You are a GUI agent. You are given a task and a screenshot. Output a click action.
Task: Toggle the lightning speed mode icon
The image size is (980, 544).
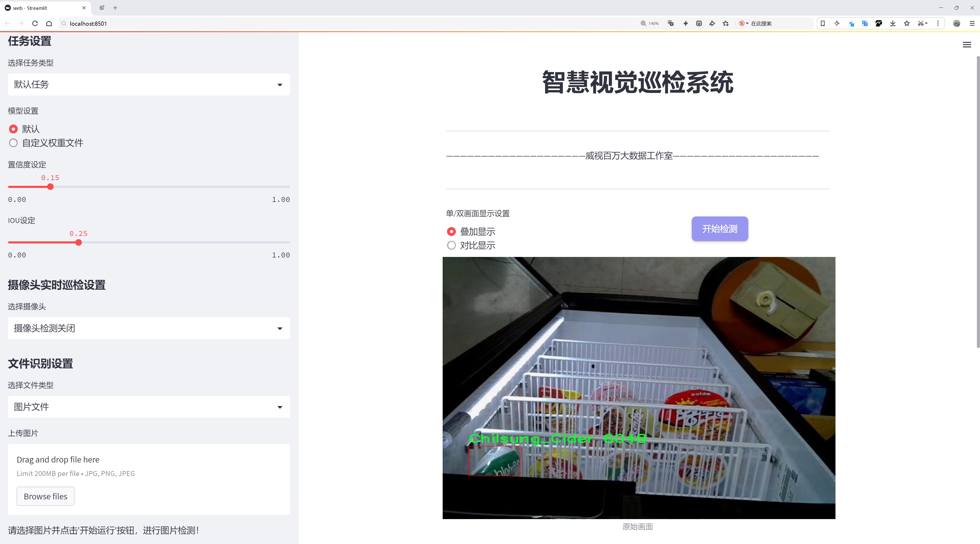coord(686,23)
